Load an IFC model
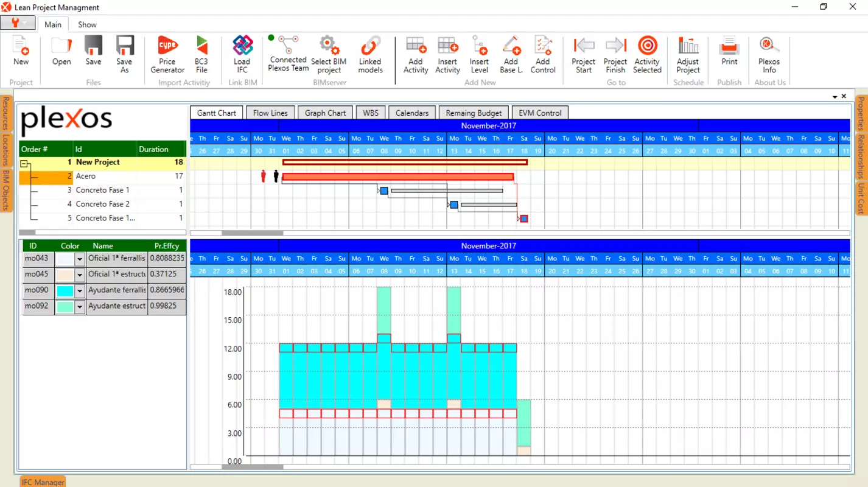 (x=242, y=55)
